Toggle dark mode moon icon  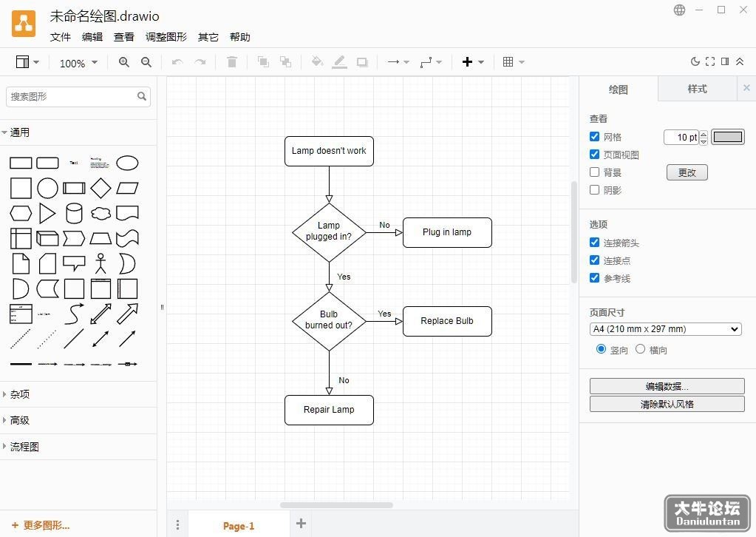(x=695, y=61)
